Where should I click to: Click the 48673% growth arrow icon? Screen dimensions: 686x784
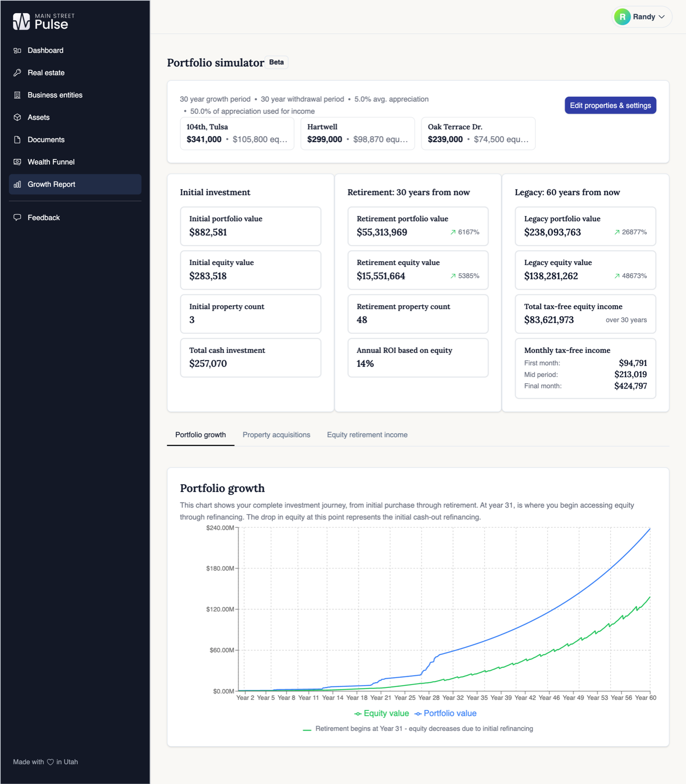(x=617, y=276)
